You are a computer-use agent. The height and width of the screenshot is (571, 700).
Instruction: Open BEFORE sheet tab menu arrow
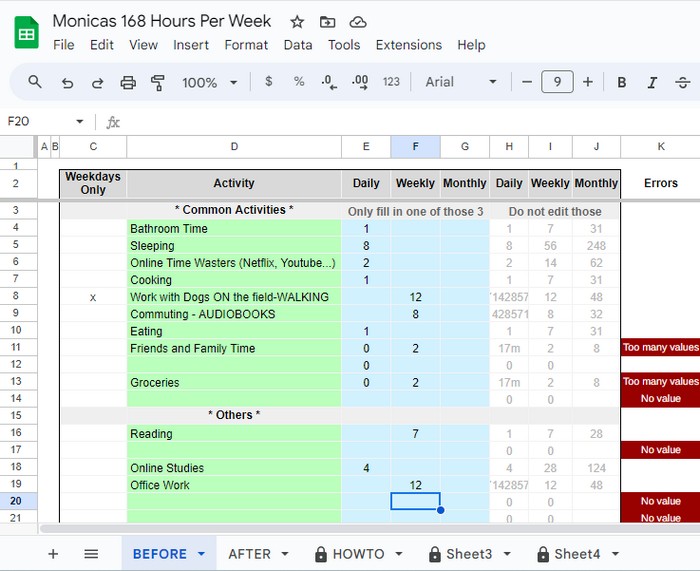(x=201, y=554)
